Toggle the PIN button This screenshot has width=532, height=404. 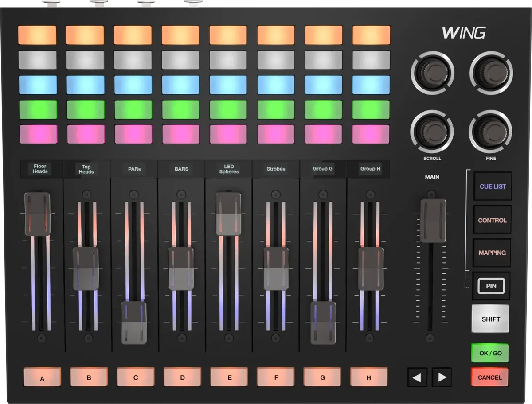491,286
